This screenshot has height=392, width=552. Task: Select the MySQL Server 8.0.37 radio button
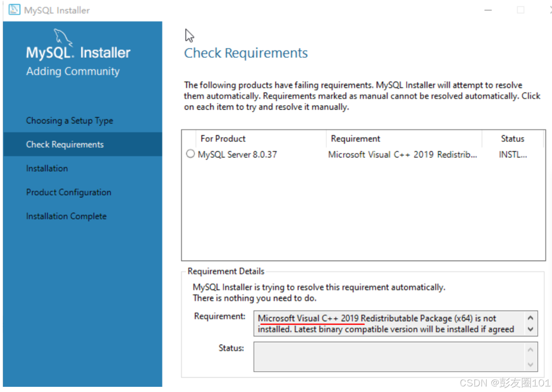[x=190, y=154]
